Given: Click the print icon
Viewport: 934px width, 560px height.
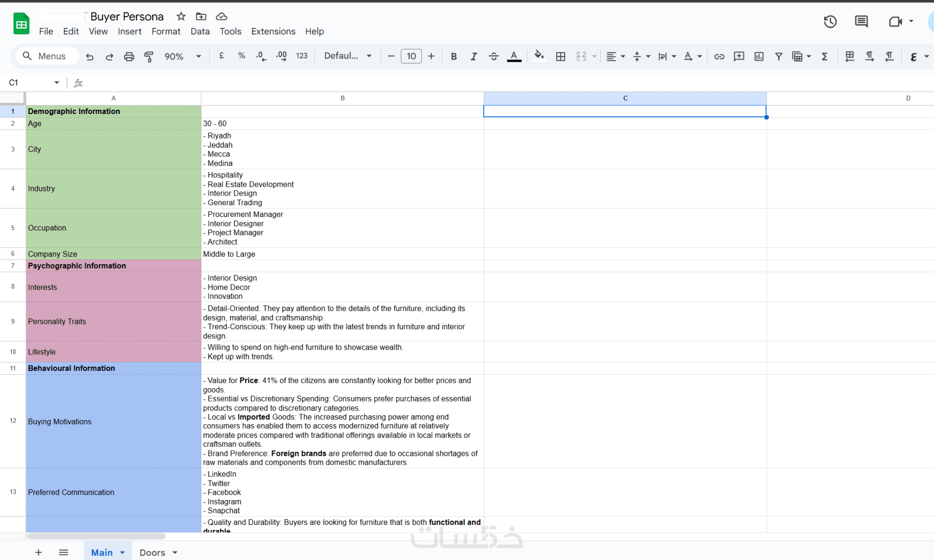Looking at the screenshot, I should tap(129, 57).
